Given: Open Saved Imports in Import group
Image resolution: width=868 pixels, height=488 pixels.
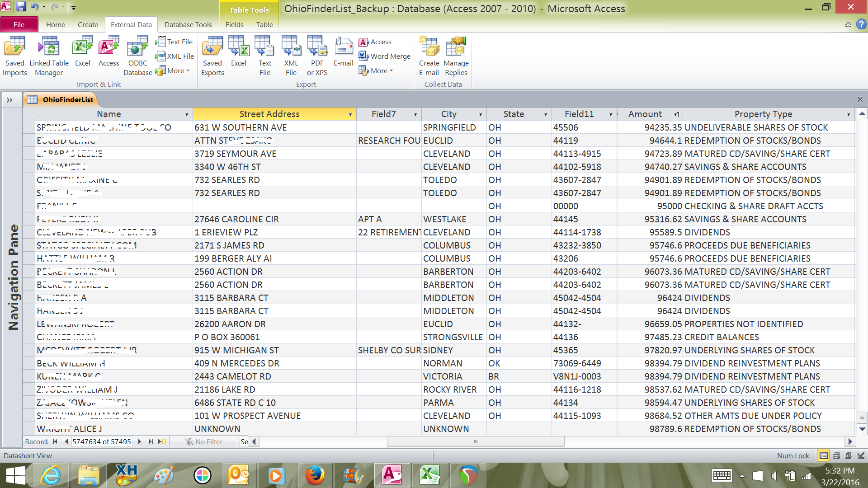Looking at the screenshot, I should point(15,56).
